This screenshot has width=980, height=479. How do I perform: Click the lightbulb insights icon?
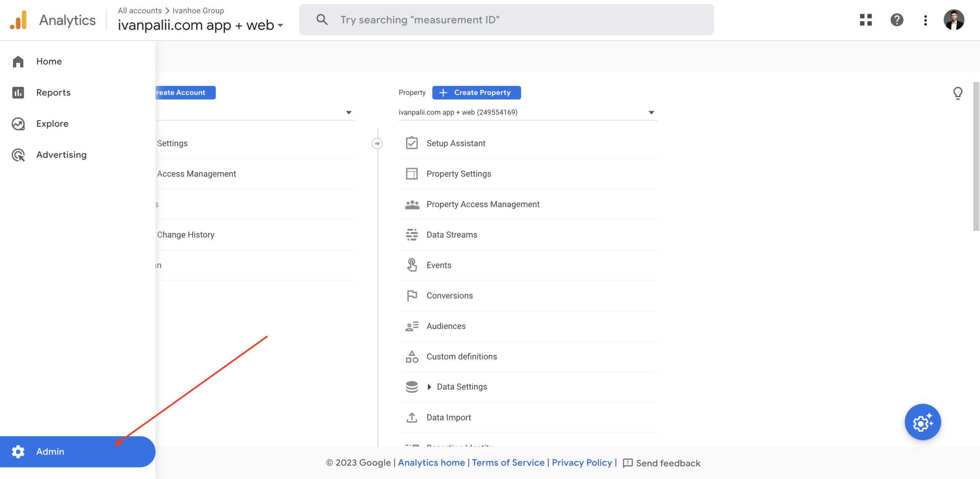957,93
